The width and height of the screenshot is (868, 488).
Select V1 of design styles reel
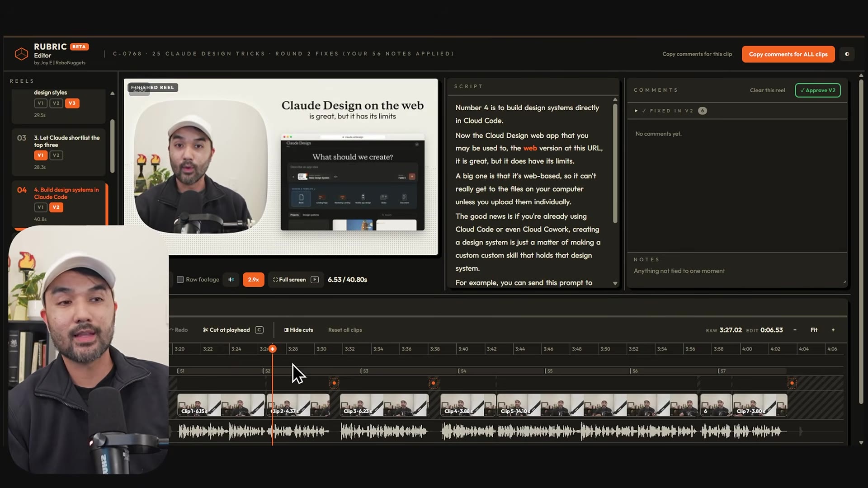(x=41, y=103)
